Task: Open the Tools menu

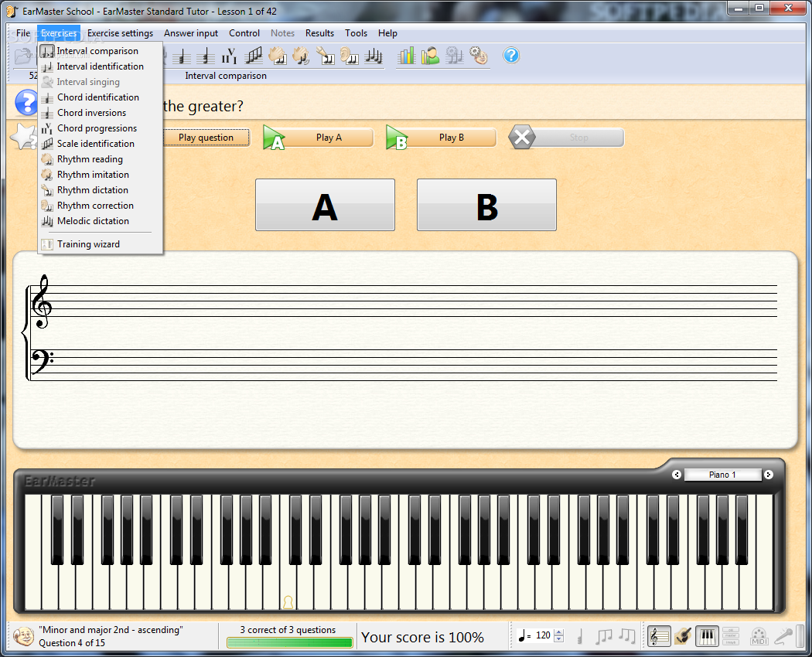Action: coord(357,33)
